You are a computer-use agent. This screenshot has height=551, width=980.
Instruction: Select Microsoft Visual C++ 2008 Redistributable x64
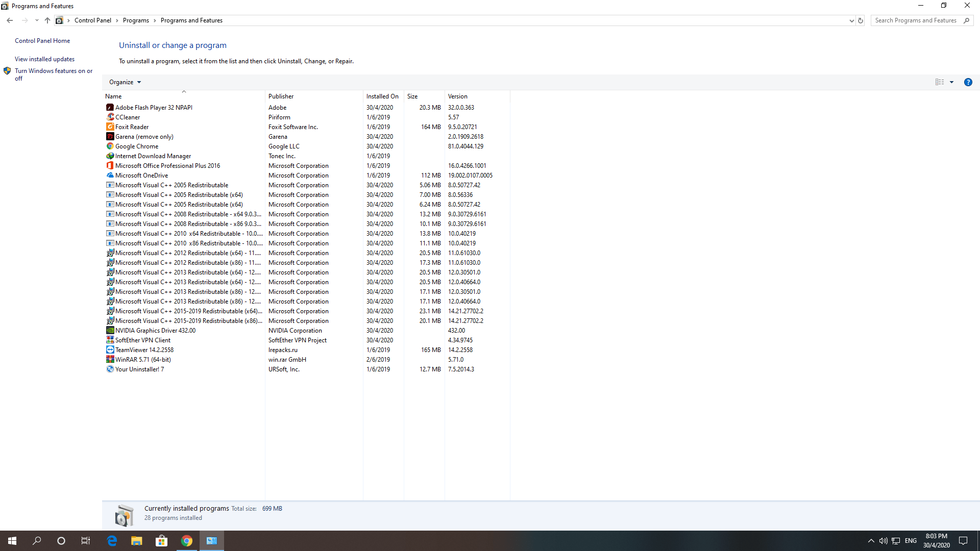[x=306, y=214]
